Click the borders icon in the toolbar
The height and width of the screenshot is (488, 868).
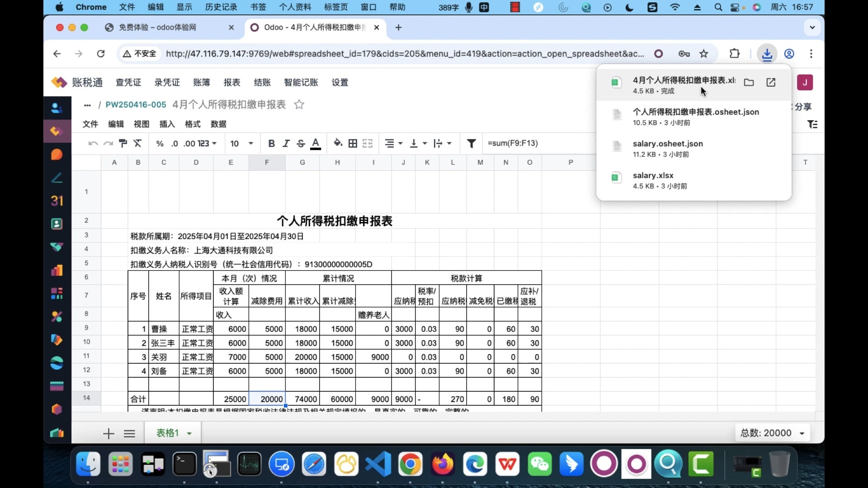pos(353,143)
